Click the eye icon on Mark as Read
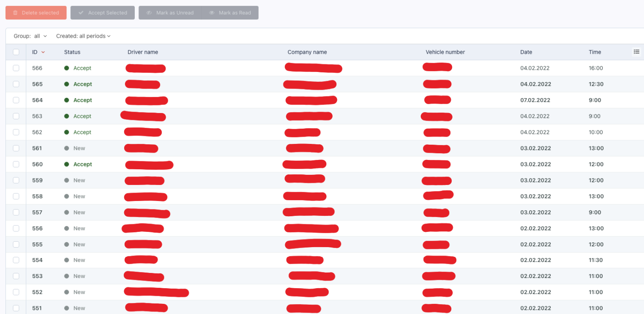The width and height of the screenshot is (644, 314). pos(212,13)
